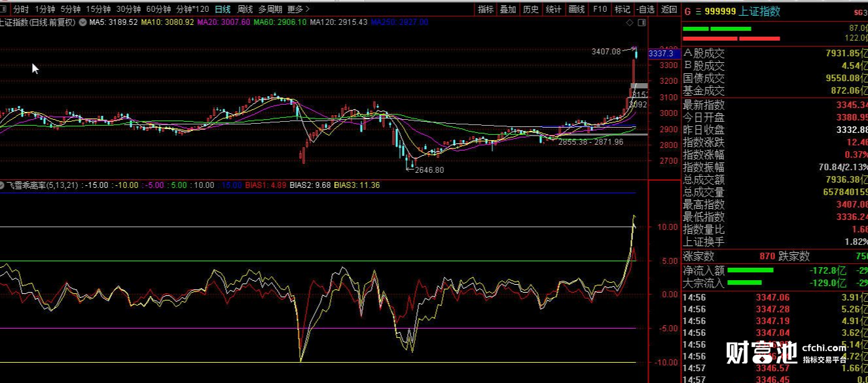Image resolution: width=868 pixels, height=383 pixels.
Task: Click the 昨日收盘 row
Action: 775,130
